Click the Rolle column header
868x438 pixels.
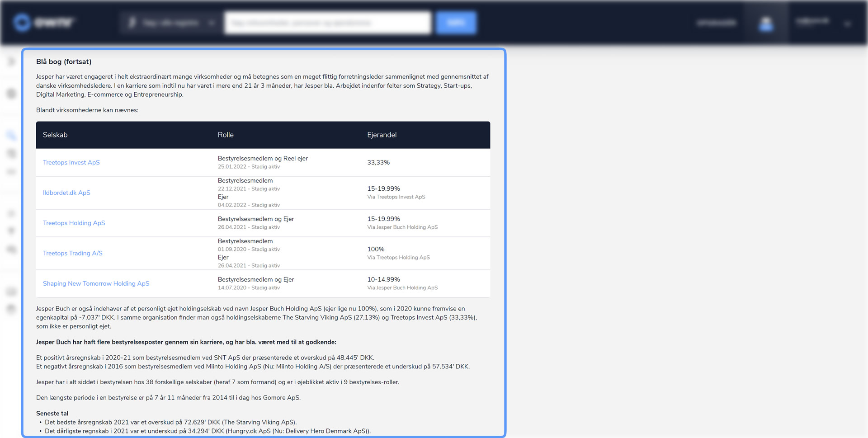226,135
